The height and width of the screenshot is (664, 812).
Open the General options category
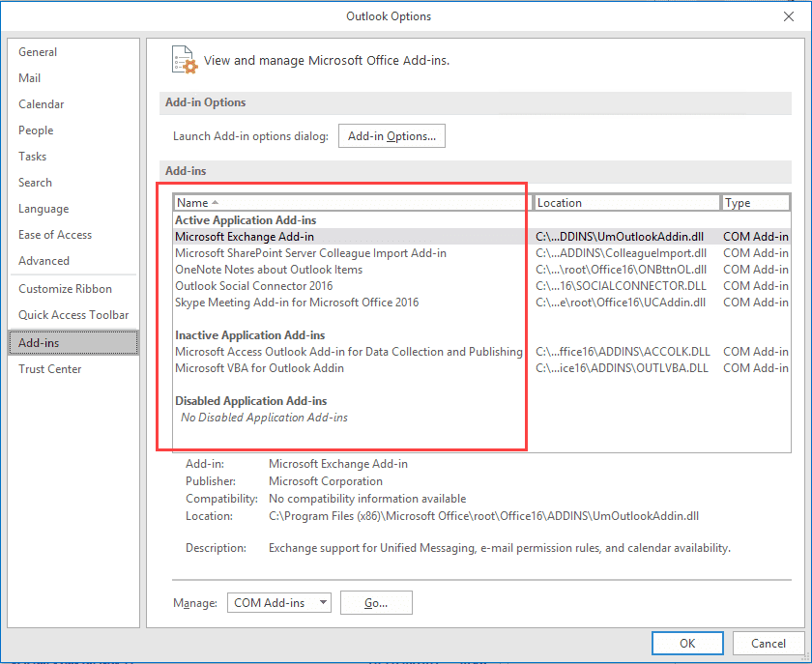38,52
